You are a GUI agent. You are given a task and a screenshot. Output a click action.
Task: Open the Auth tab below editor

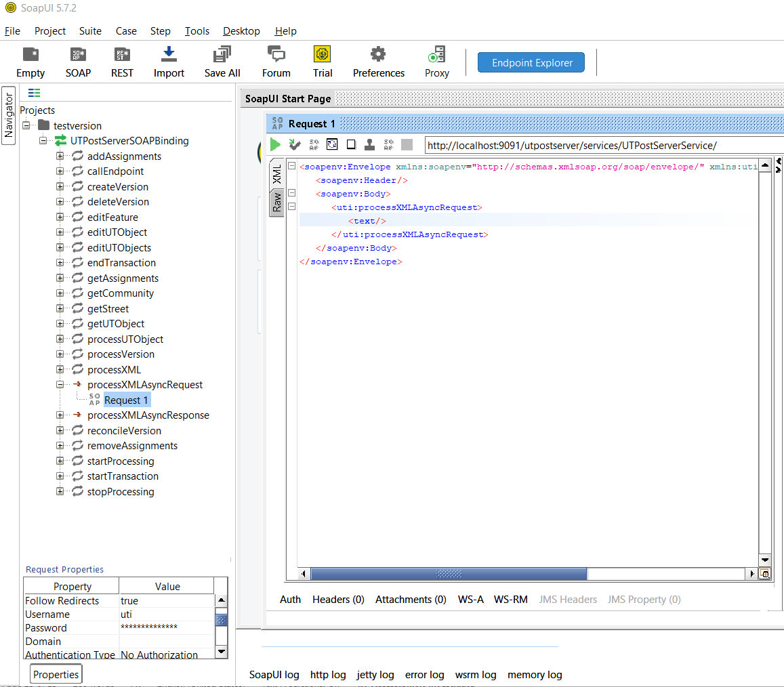290,599
